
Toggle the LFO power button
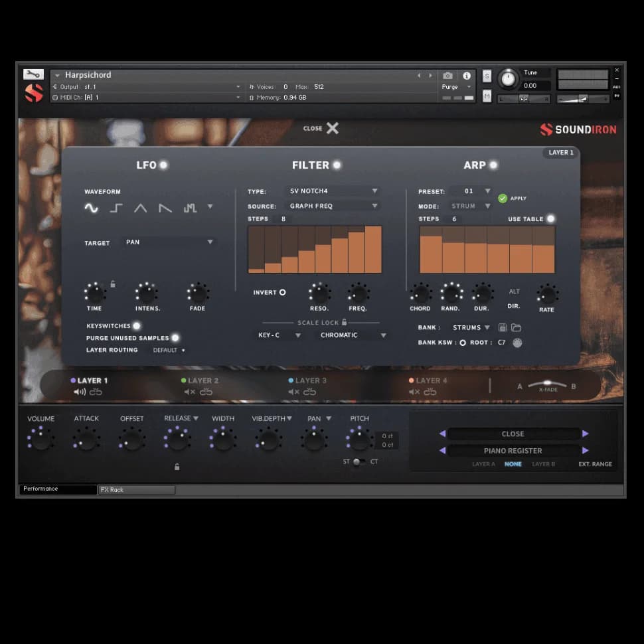[x=163, y=165]
